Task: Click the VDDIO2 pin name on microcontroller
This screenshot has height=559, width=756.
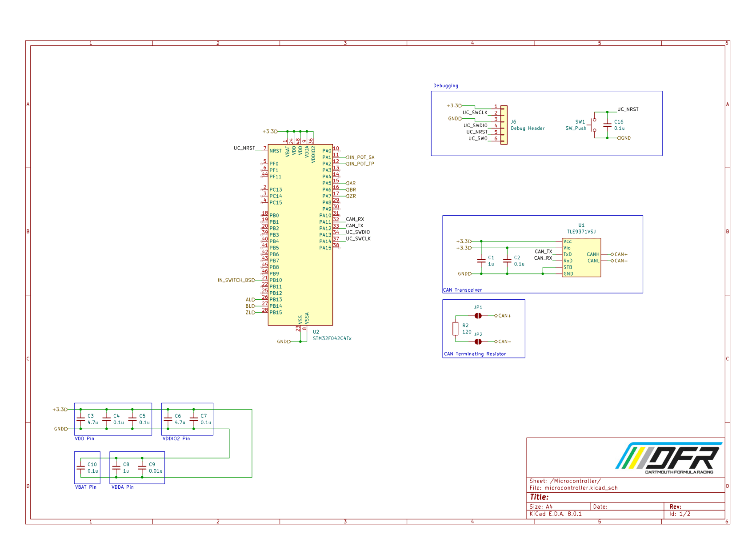Action: click(x=313, y=154)
